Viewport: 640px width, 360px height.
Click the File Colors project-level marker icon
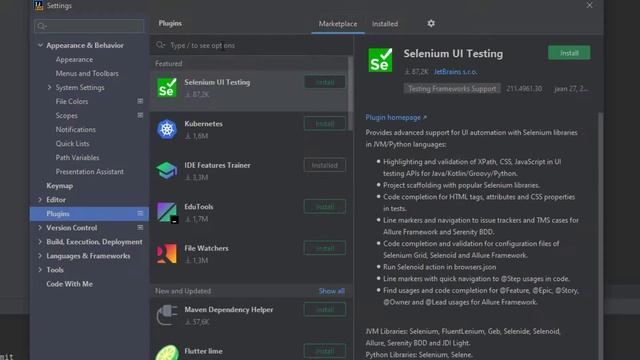[x=140, y=101]
